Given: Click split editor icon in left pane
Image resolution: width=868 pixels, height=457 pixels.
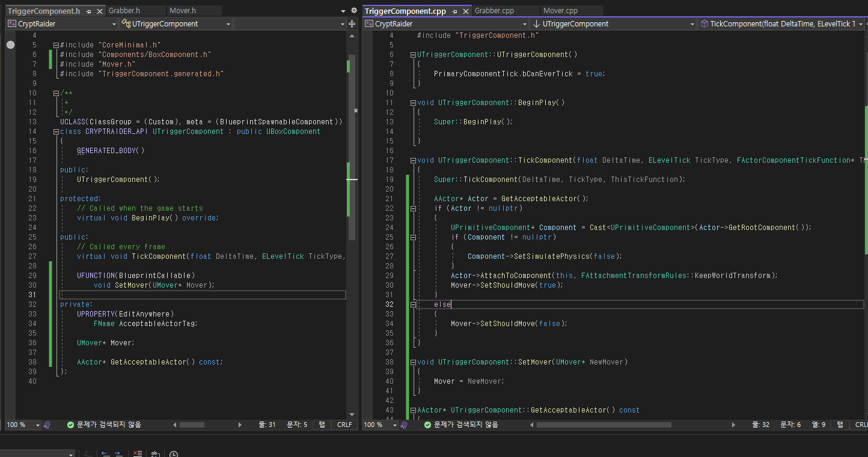Looking at the screenshot, I should pos(352,24).
